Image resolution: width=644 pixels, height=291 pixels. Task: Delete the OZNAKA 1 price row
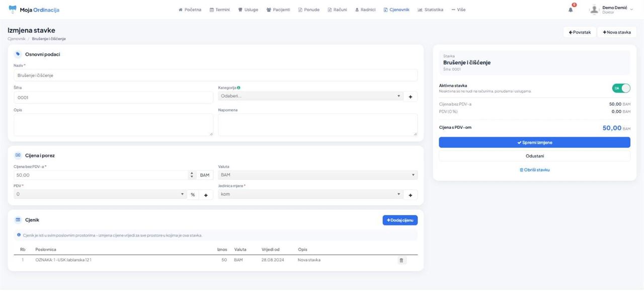pyautogui.click(x=401, y=260)
